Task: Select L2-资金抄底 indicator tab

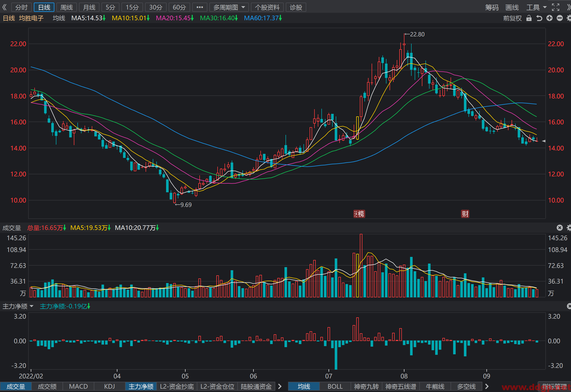Action: click(177, 387)
